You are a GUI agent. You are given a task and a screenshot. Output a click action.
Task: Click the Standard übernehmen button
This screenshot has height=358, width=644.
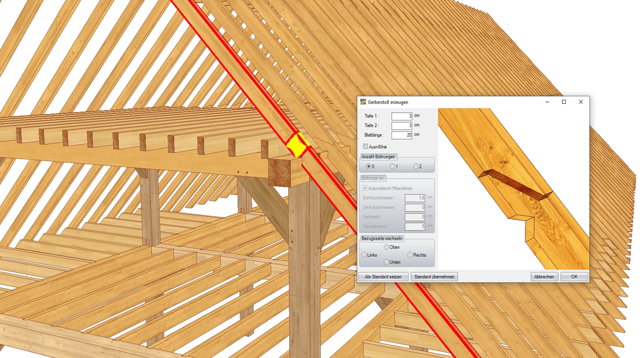[x=434, y=277]
